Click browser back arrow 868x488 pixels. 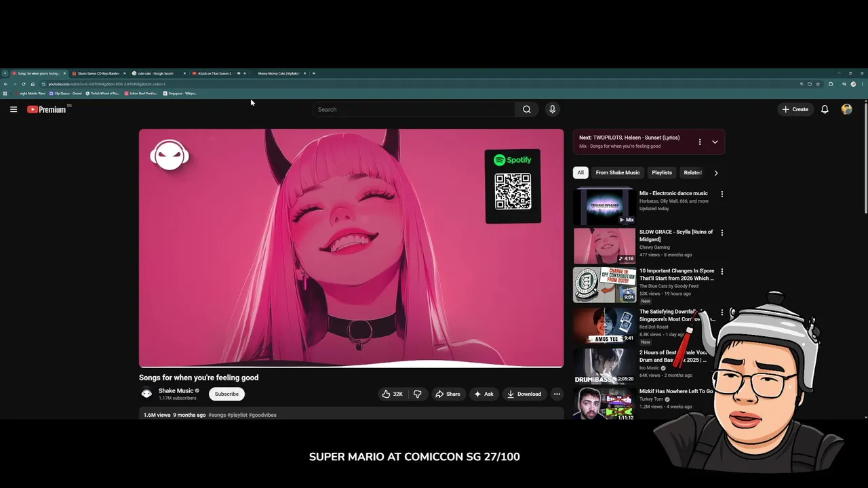5,84
